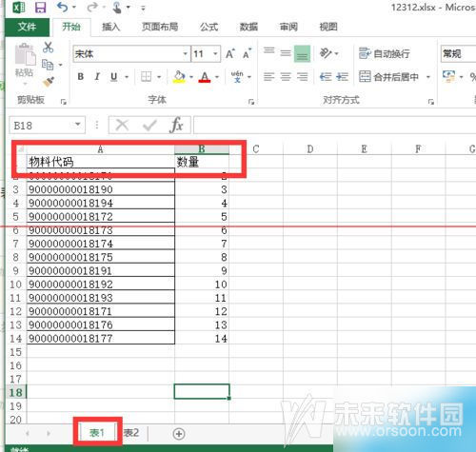Open the 剪贴板 clipboard dialog launcher
Screen dimensions: 476x452
64,102
